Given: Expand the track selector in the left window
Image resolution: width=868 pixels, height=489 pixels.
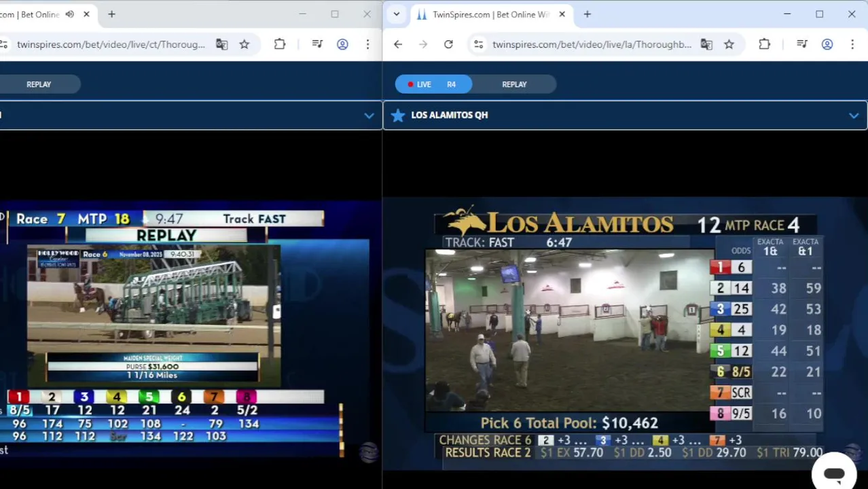Looking at the screenshot, I should coord(369,115).
